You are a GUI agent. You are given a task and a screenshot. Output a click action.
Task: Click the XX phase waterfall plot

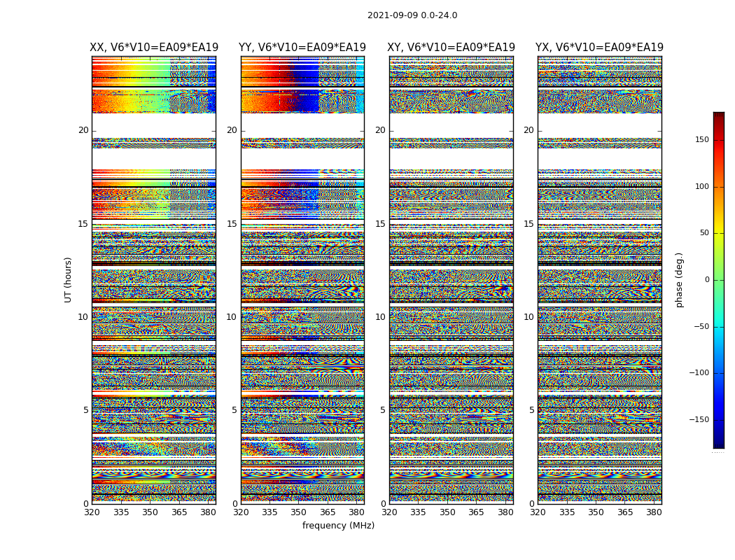click(154, 280)
